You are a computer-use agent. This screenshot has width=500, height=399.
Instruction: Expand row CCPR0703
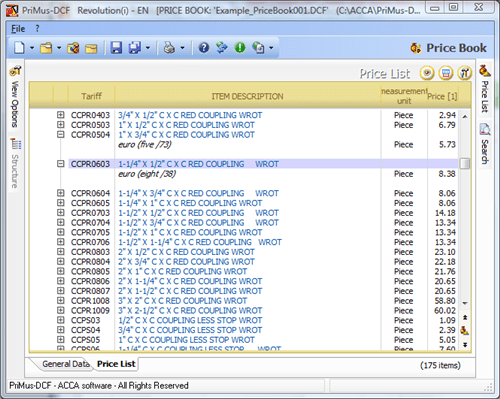[x=60, y=212]
